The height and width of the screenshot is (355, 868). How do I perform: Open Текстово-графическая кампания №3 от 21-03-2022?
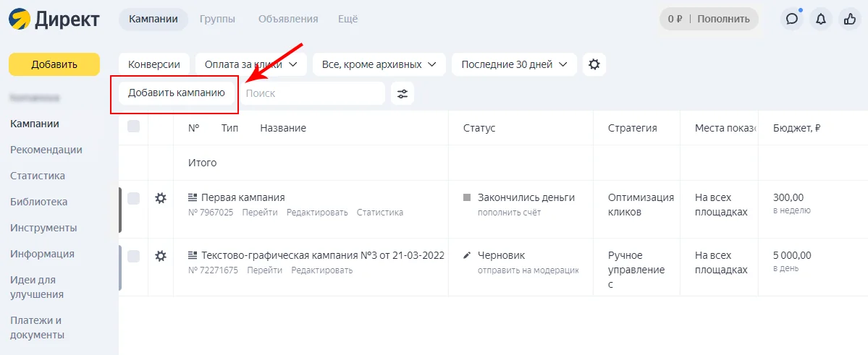point(323,255)
